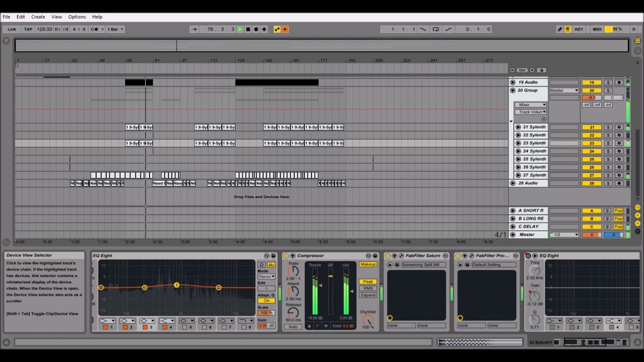Save the EQ Eight preset
This screenshot has height=362, width=644.
pyautogui.click(x=273, y=256)
